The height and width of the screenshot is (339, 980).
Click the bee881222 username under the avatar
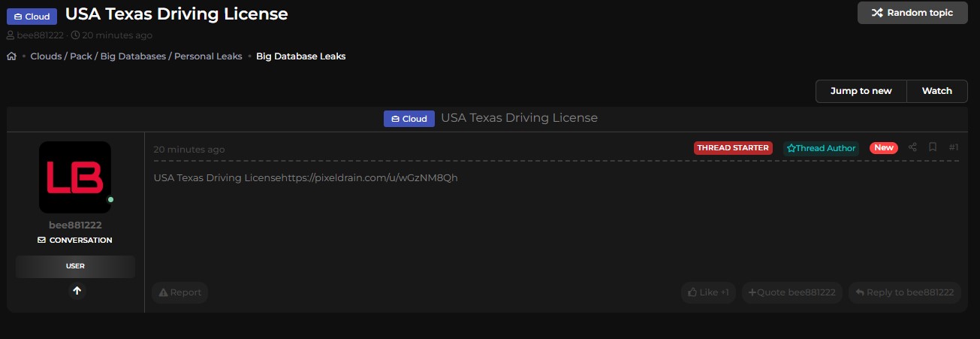(x=75, y=225)
